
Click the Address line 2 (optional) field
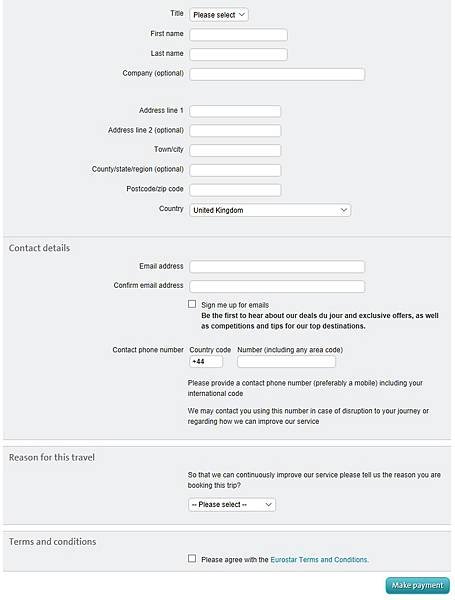[x=235, y=131]
